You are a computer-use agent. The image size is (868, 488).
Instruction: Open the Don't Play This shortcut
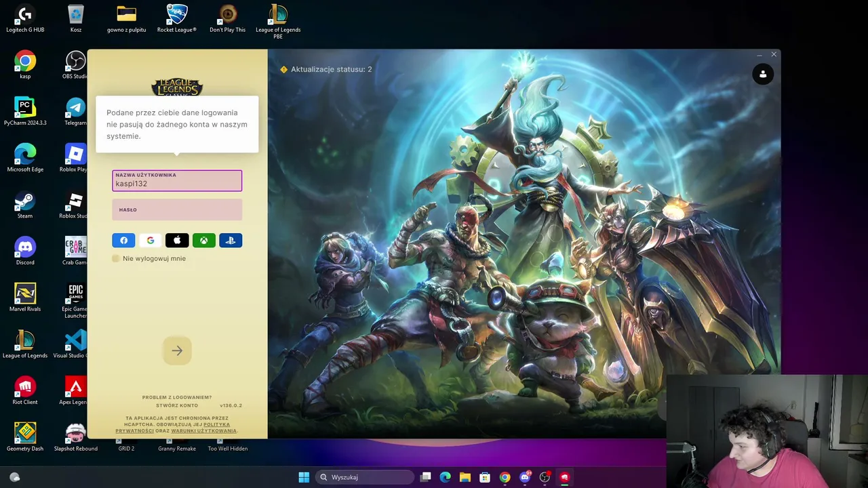click(227, 19)
